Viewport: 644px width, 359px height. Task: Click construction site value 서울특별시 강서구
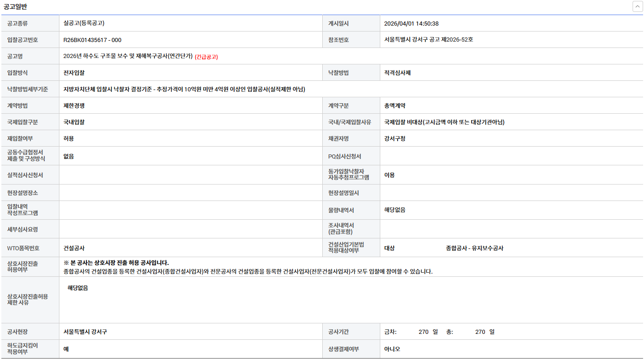tap(85, 332)
